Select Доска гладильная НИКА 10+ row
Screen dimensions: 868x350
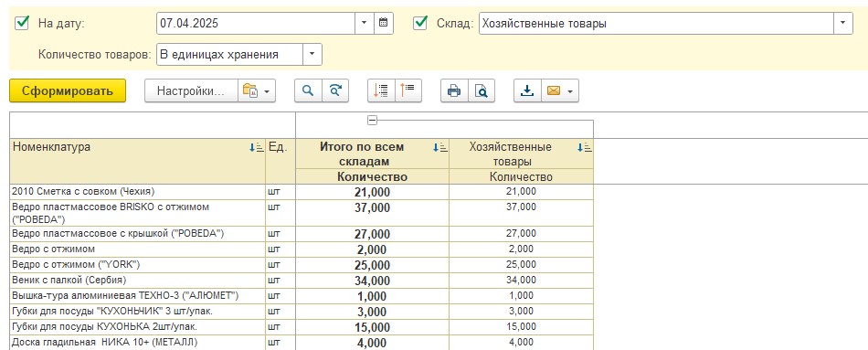tap(138, 343)
